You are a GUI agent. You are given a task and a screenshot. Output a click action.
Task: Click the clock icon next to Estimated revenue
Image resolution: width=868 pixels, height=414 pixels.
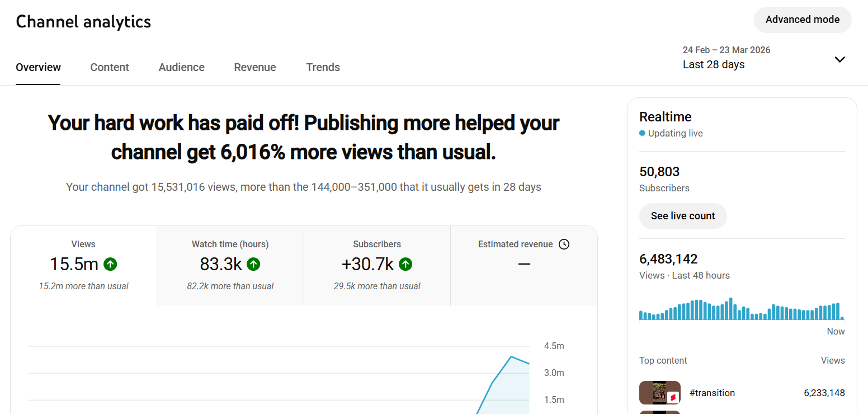pyautogui.click(x=564, y=244)
